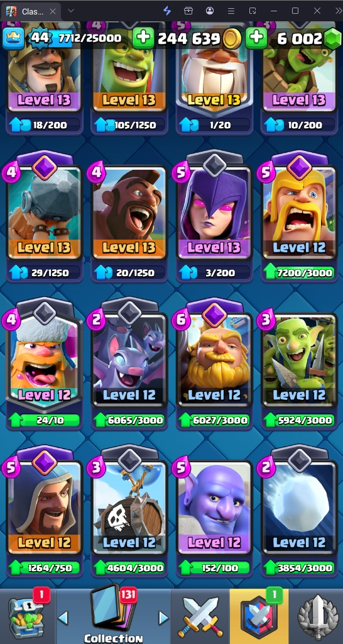
Task: Tap the blue King level crown icon
Action: [x=14, y=38]
